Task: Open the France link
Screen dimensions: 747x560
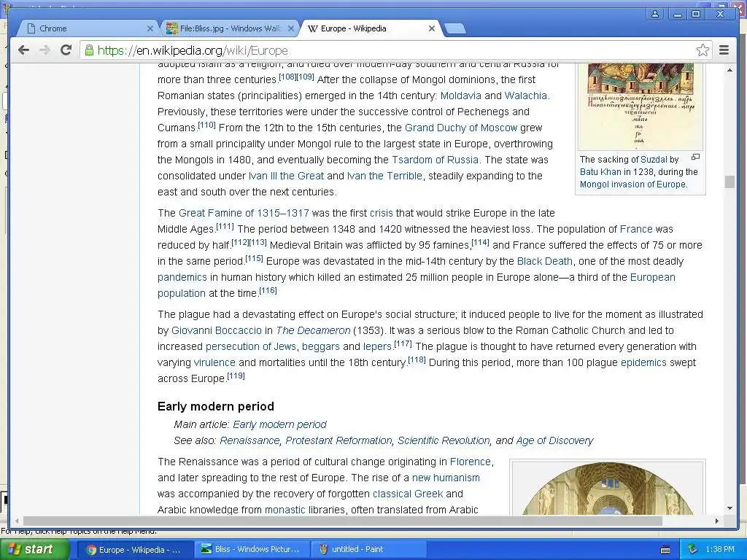Action: coord(636,229)
